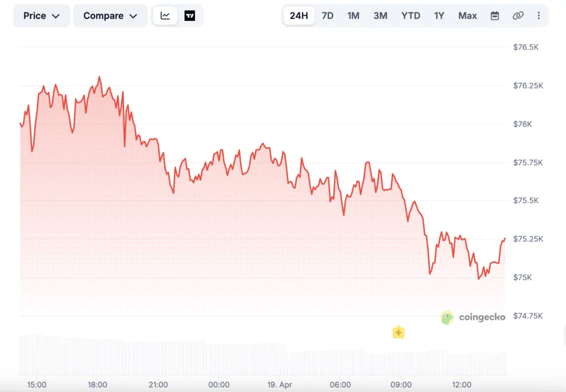This screenshot has width=566, height=392.
Task: Switch to the YTD time range tab
Action: point(411,15)
